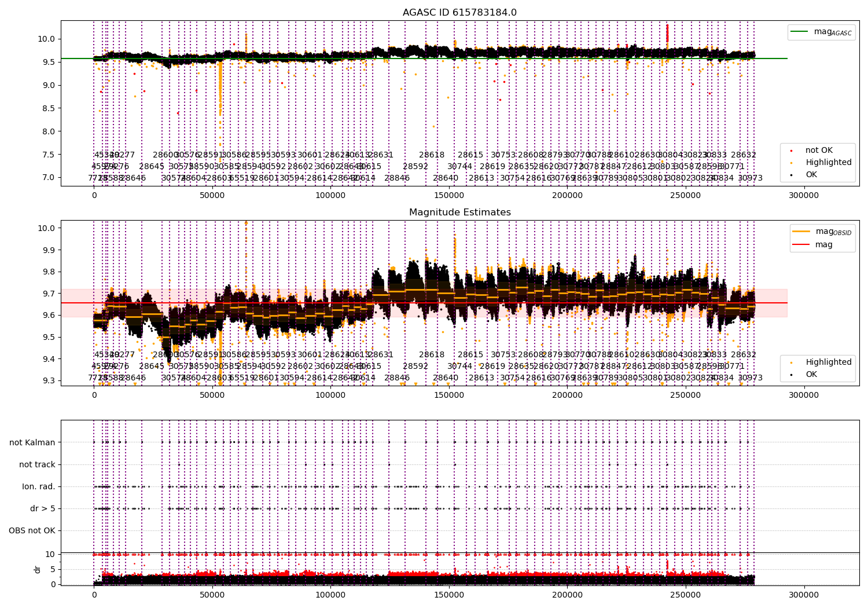Click the rotated 'dr' y-axis label

coord(38,569)
